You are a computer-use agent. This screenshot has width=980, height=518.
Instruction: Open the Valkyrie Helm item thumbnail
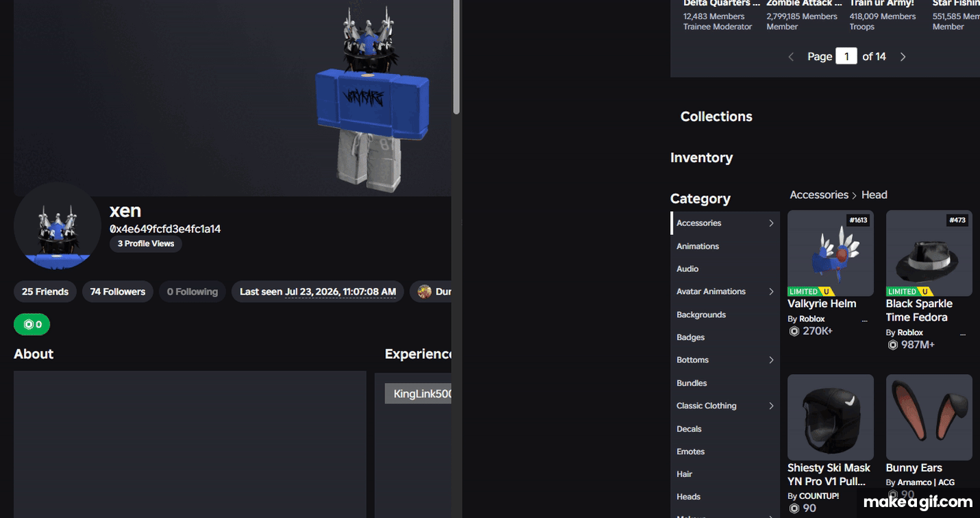(x=831, y=253)
